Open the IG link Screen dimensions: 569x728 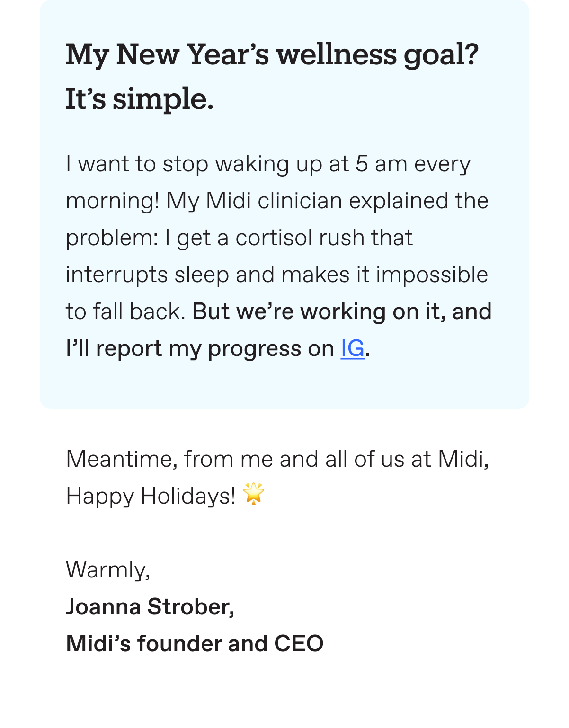pos(352,349)
